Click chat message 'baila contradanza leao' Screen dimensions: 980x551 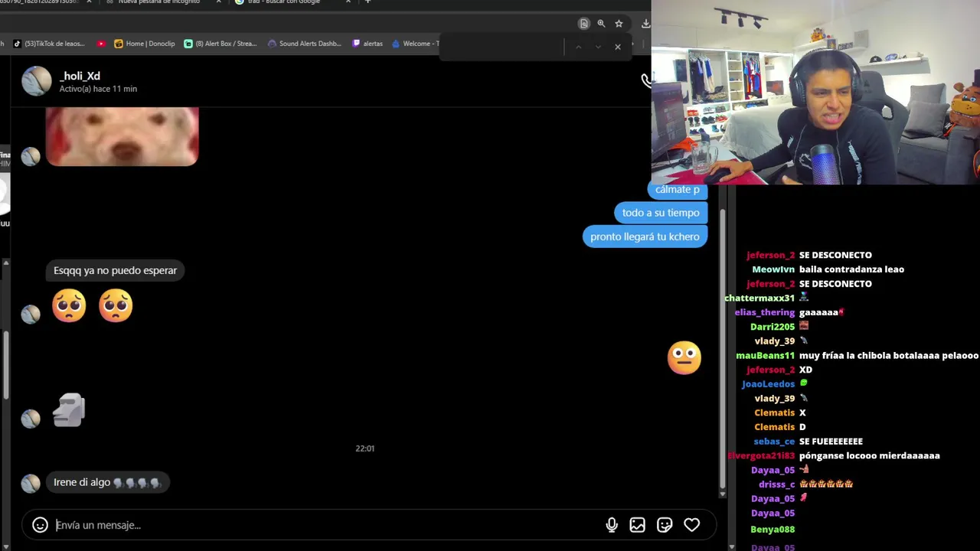tap(851, 269)
